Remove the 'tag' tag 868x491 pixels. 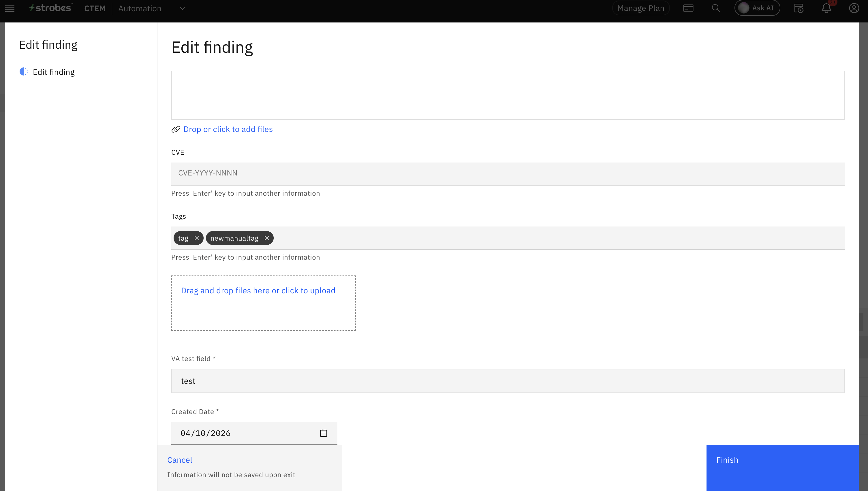click(196, 238)
